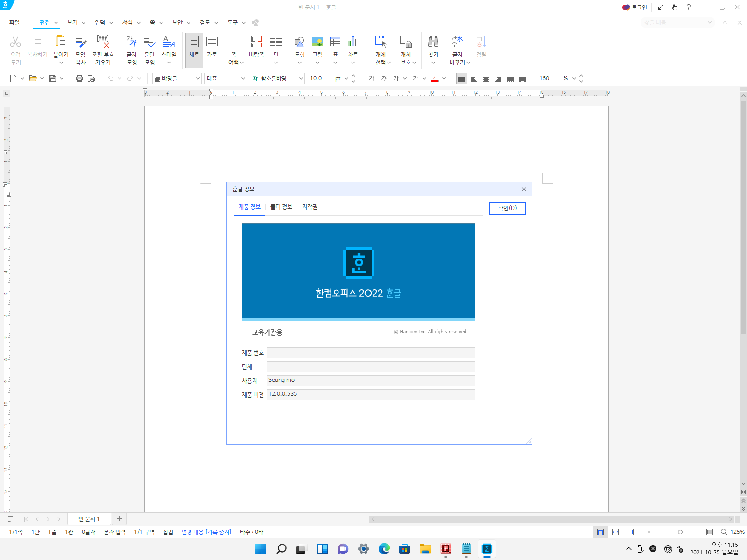
Task: Toggle Strikethrough formatting button
Action: point(416,78)
